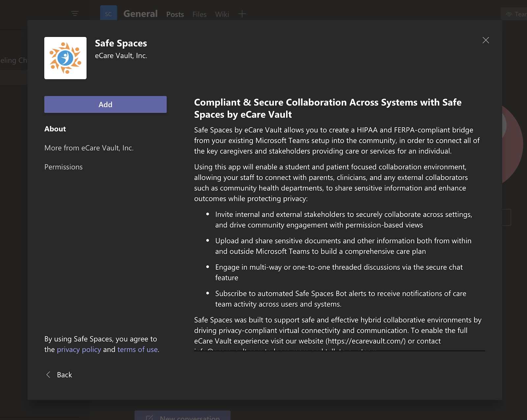Open the filter icon above the teams list
The height and width of the screenshot is (420, 527).
(x=75, y=14)
